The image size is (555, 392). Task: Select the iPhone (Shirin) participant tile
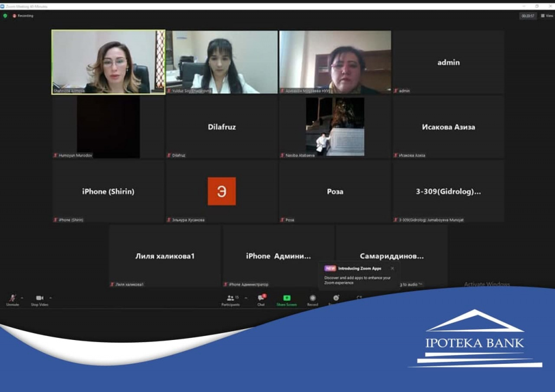108,191
